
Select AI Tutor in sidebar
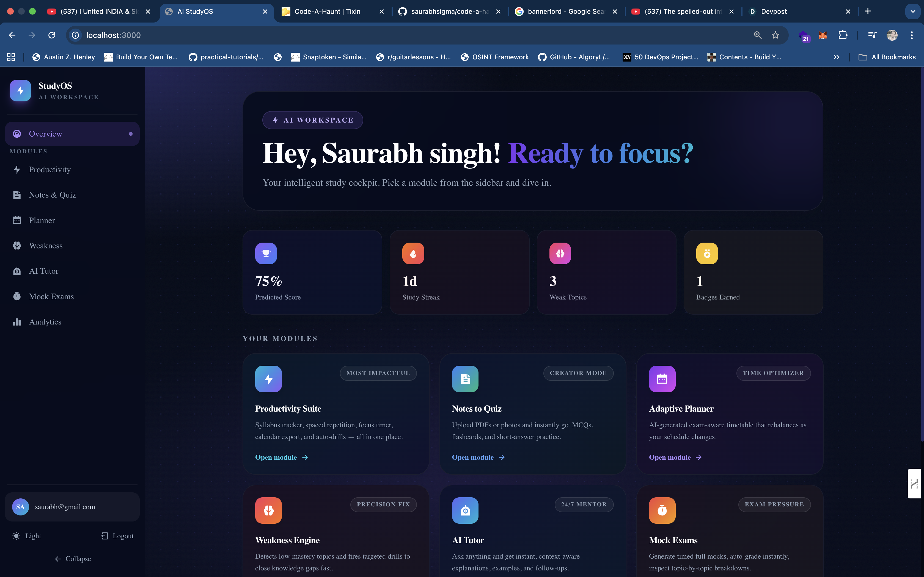click(x=43, y=271)
